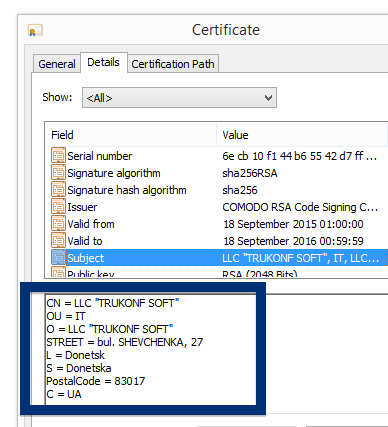Click the Value column header

click(x=302, y=135)
